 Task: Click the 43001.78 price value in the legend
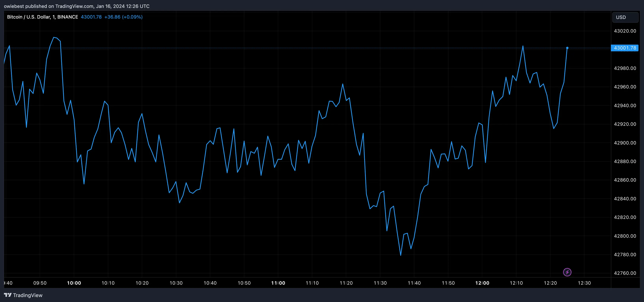click(x=91, y=17)
